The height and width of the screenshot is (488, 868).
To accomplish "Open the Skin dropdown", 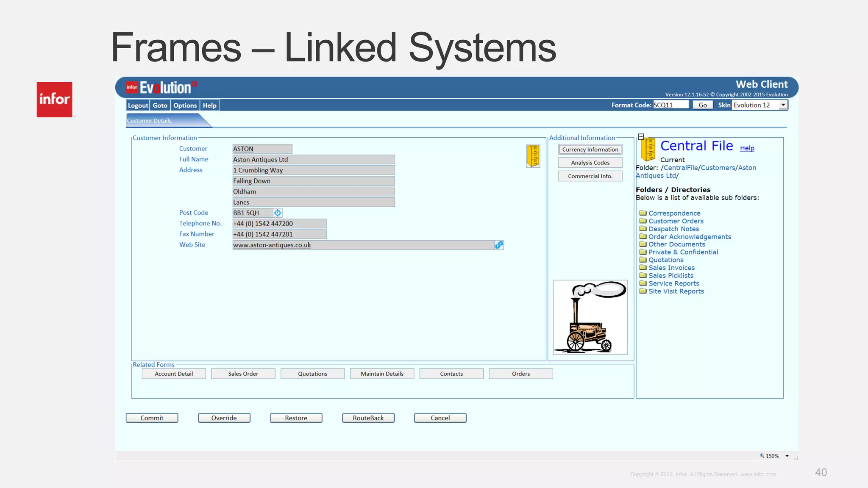I will click(x=783, y=105).
